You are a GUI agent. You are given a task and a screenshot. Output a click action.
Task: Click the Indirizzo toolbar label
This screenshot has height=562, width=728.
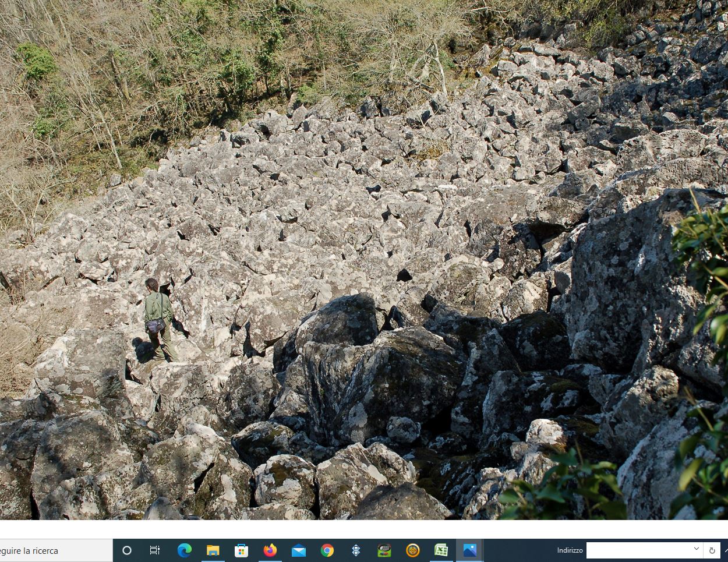tap(569, 550)
